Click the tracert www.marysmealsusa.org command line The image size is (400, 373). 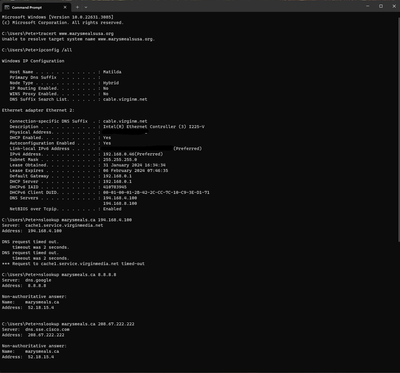click(58, 33)
